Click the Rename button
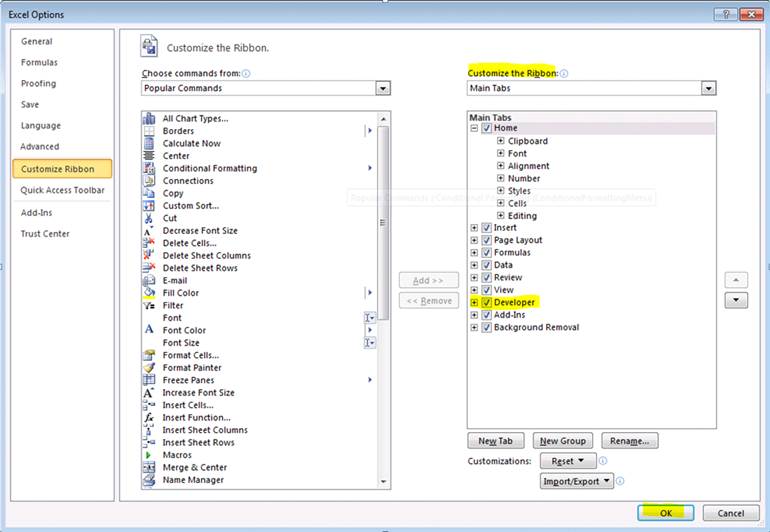 tap(630, 441)
